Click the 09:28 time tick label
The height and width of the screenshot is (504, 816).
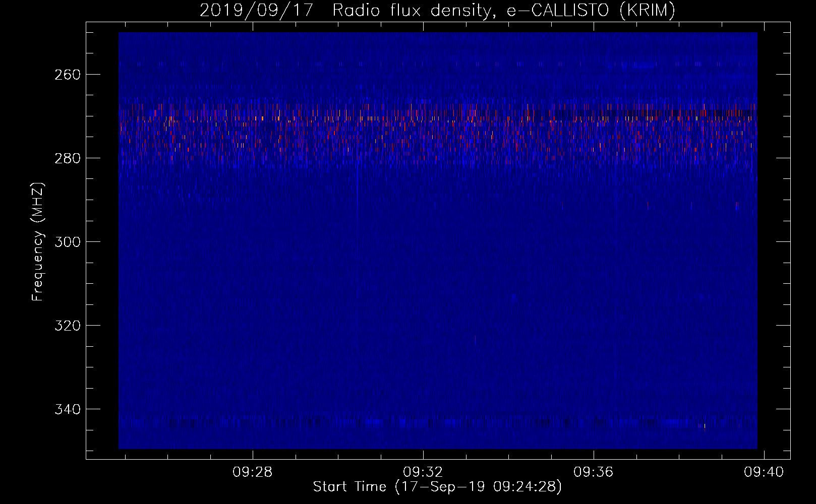click(252, 472)
